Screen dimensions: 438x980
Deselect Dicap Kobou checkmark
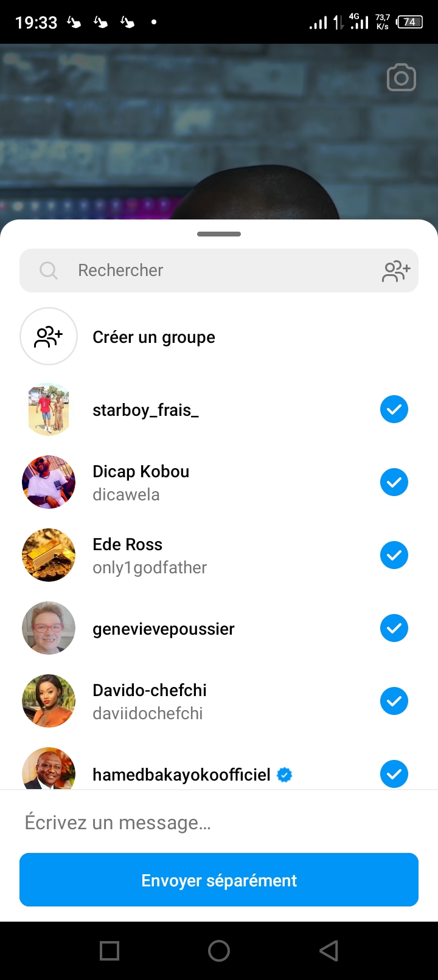[x=394, y=483]
